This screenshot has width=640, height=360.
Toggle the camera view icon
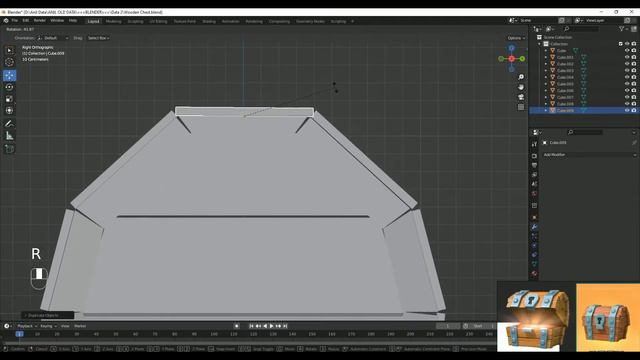pos(521,97)
